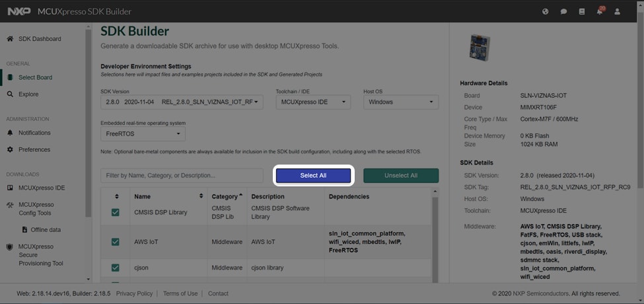The height and width of the screenshot is (304, 644).
Task: Toggle the AWS IoT checkbox
Action: coord(116,242)
